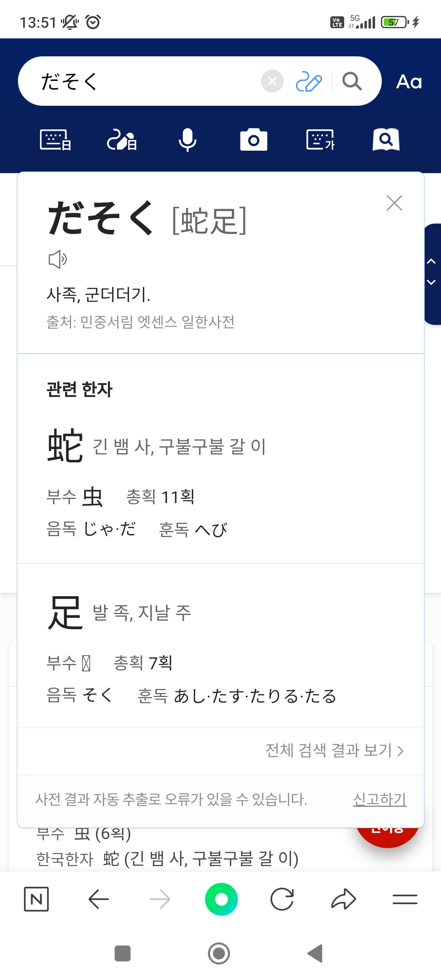Viewport: 441px width, 980px height.
Task: Select the Japanese handwriting recognition icon
Action: [122, 140]
